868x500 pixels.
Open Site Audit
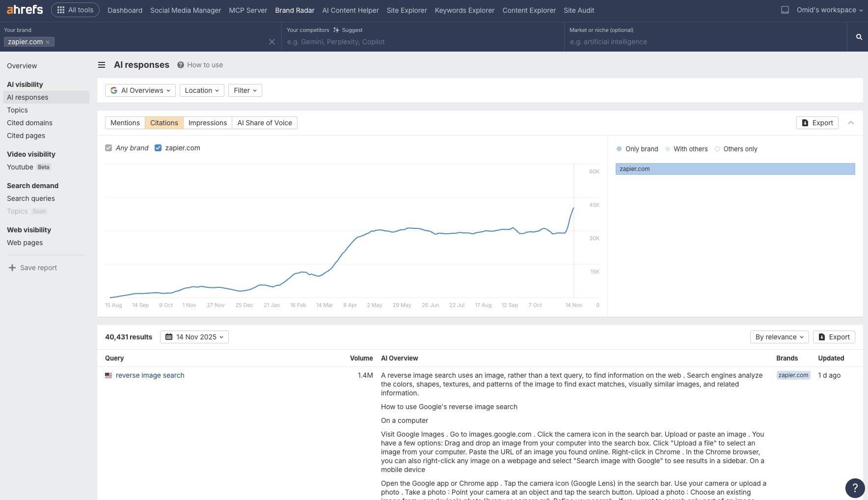click(x=579, y=10)
